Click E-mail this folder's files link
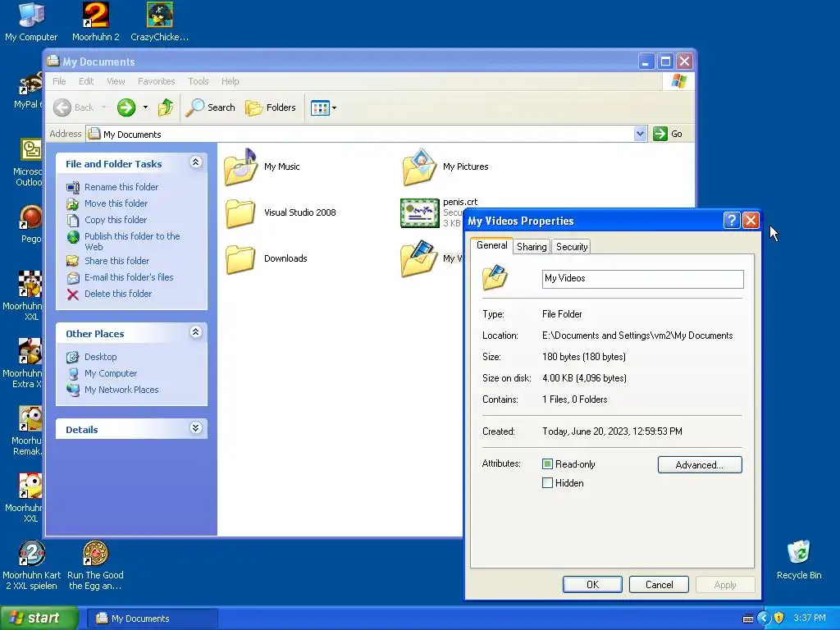 pos(129,277)
